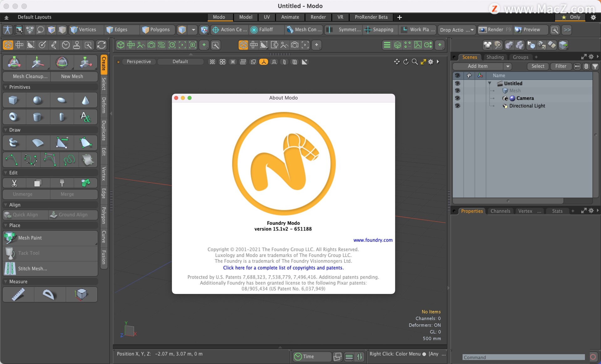
Task: Toggle visibility of Directional Light
Action: coord(457,106)
